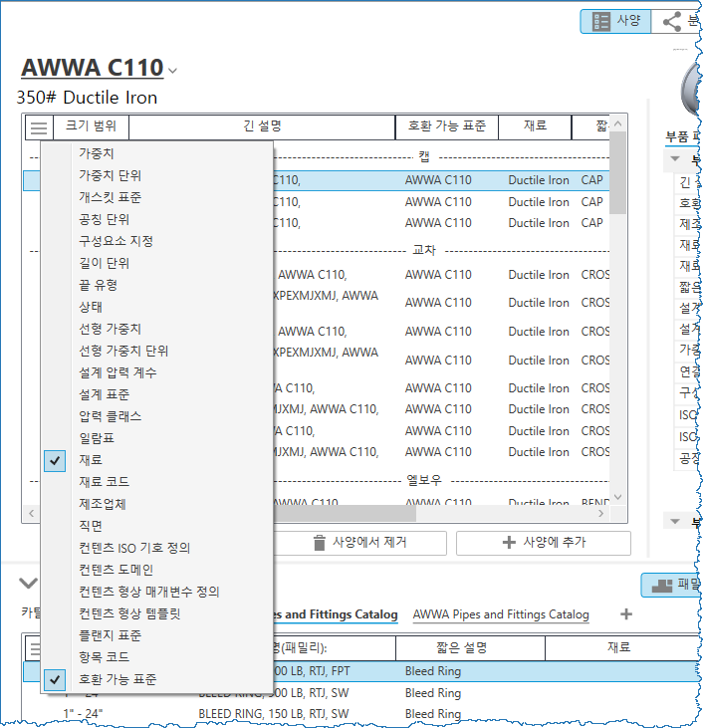Expand the lower properties section triangle
703x728 pixels.
675,522
